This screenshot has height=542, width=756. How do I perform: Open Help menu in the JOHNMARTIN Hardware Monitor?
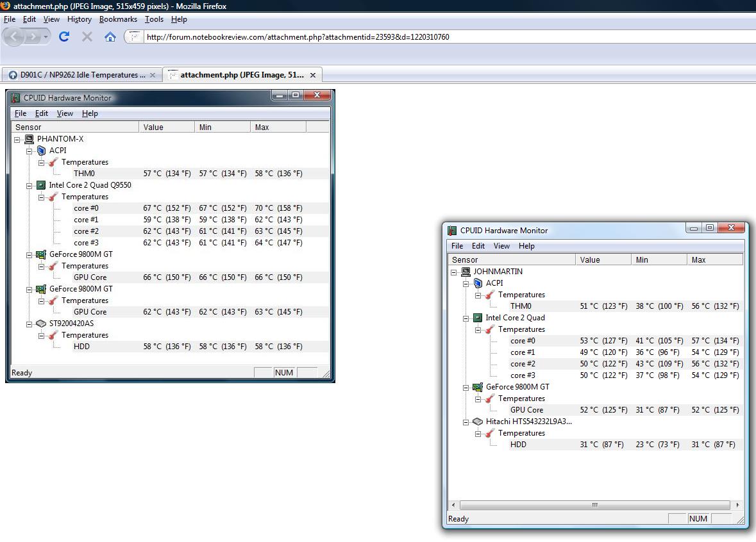coord(526,246)
